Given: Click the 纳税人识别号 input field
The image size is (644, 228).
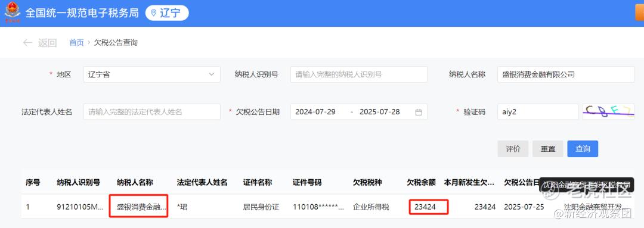Looking at the screenshot, I should click(358, 74).
